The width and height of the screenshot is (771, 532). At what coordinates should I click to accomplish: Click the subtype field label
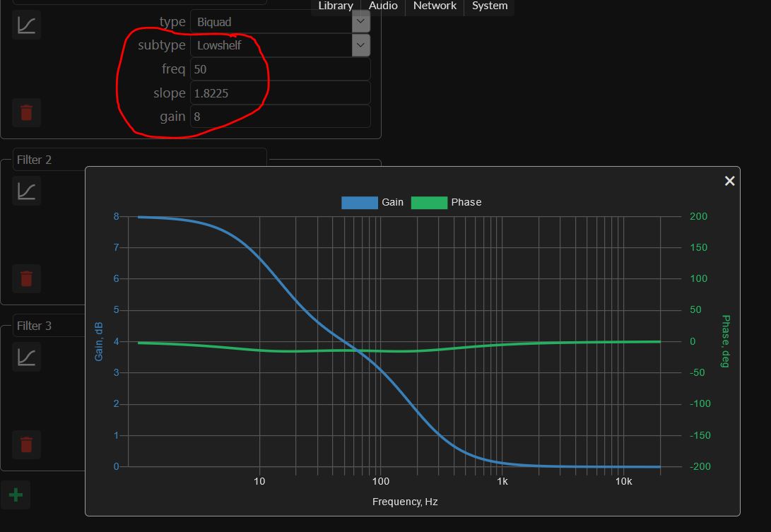[x=161, y=45]
